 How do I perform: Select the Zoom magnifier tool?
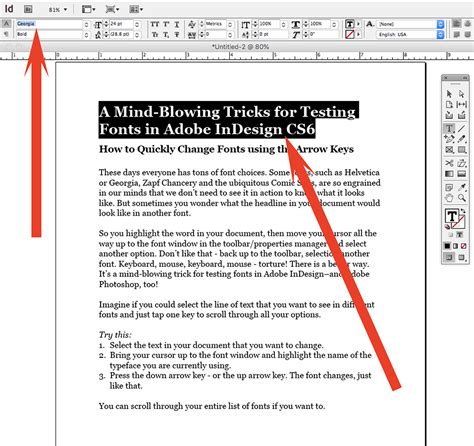pyautogui.click(x=462, y=198)
